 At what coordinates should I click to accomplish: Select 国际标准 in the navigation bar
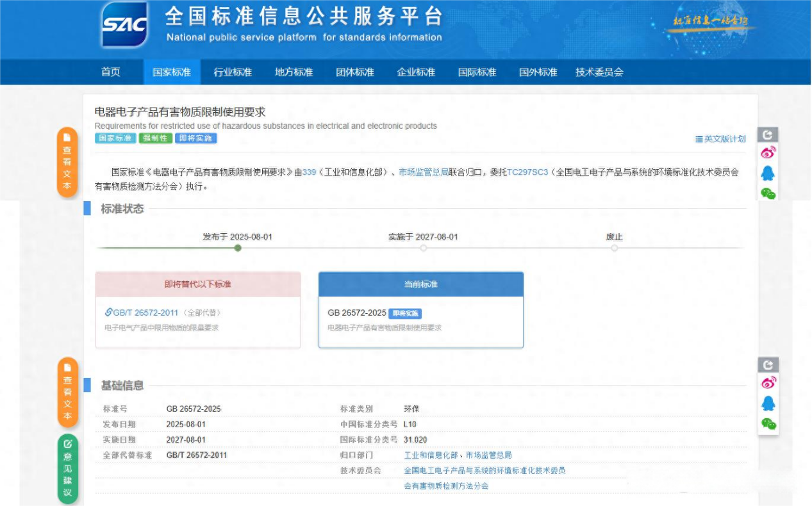click(477, 72)
